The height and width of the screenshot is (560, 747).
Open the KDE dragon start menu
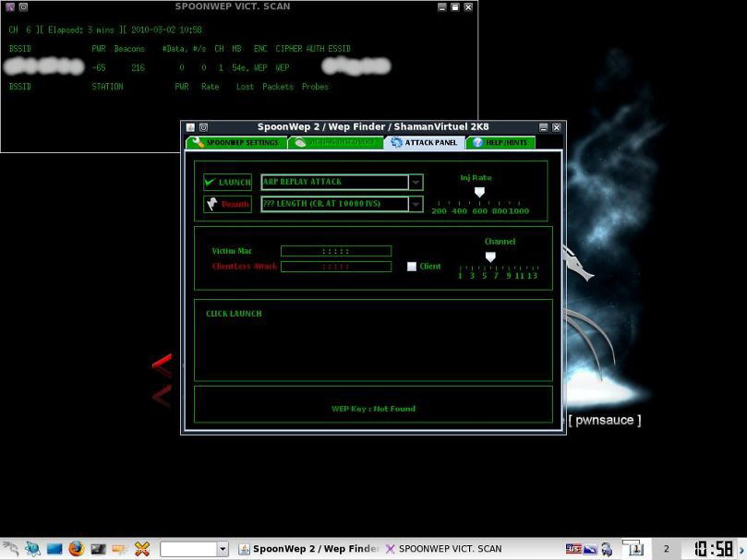pos(10,549)
